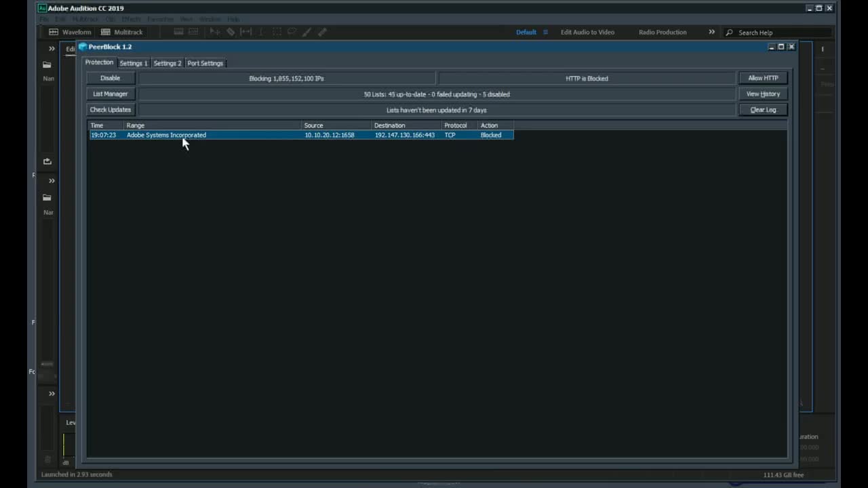Open the Default workspace menu icon
The width and height of the screenshot is (868, 488).
(545, 32)
